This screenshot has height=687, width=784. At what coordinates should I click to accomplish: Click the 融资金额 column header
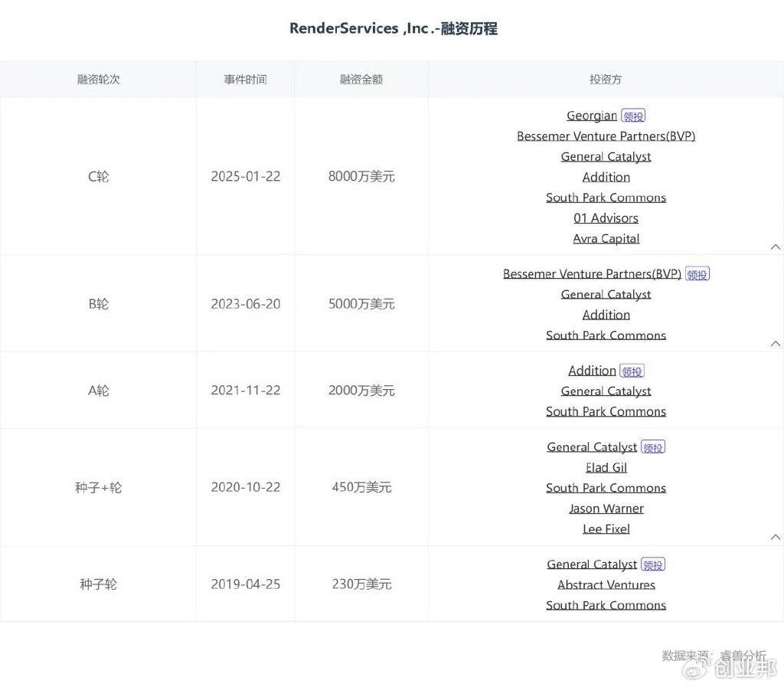pyautogui.click(x=361, y=79)
